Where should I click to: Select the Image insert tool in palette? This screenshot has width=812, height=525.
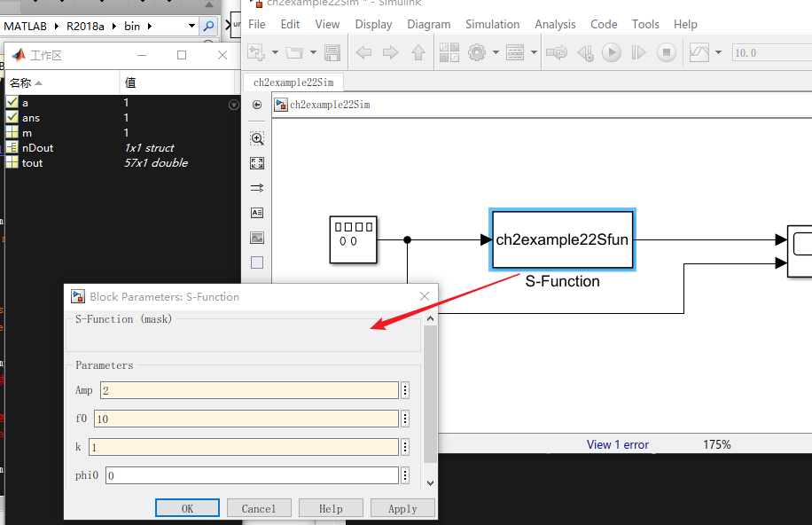tap(257, 238)
